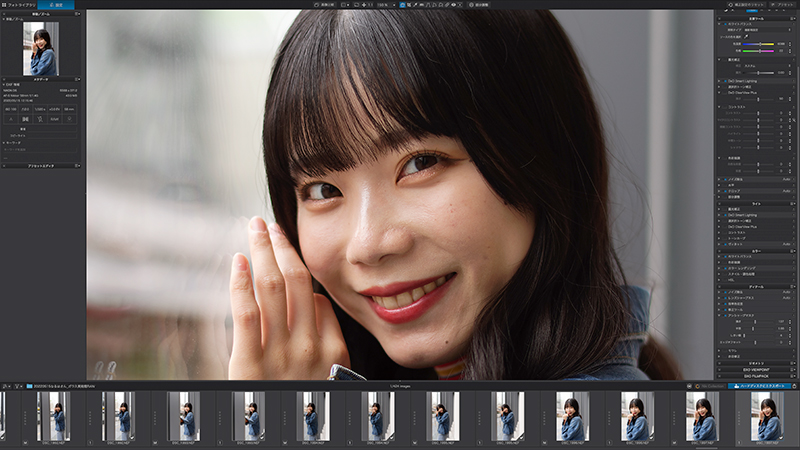Open the compare images button in the top toolbar
This screenshot has height=450, width=800.
pos(324,5)
